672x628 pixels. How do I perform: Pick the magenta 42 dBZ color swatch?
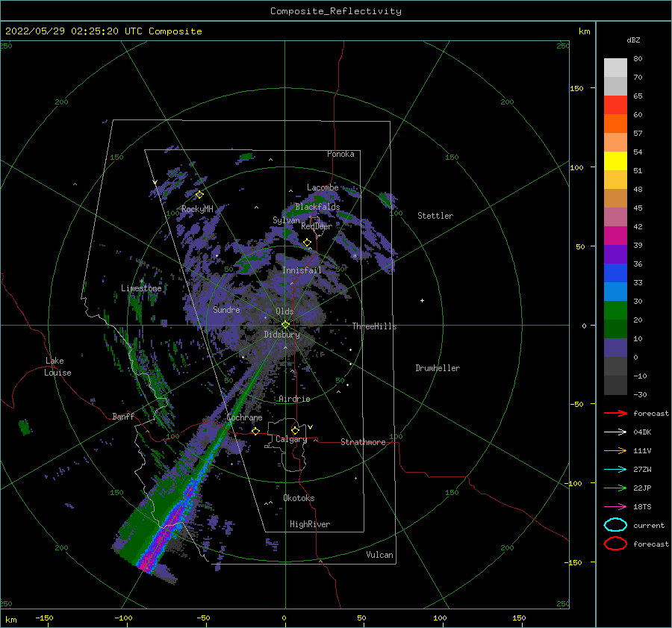[x=615, y=236]
